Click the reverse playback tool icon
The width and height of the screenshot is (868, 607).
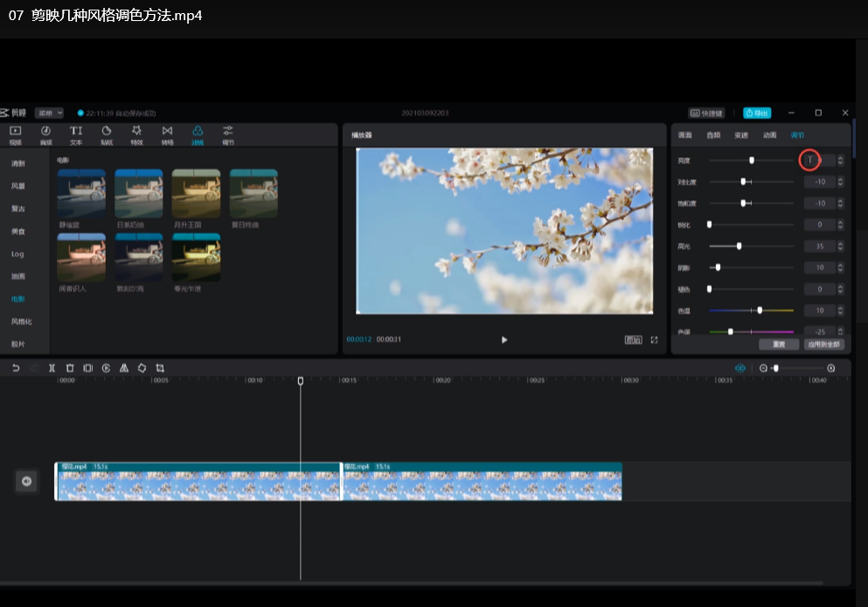point(107,367)
